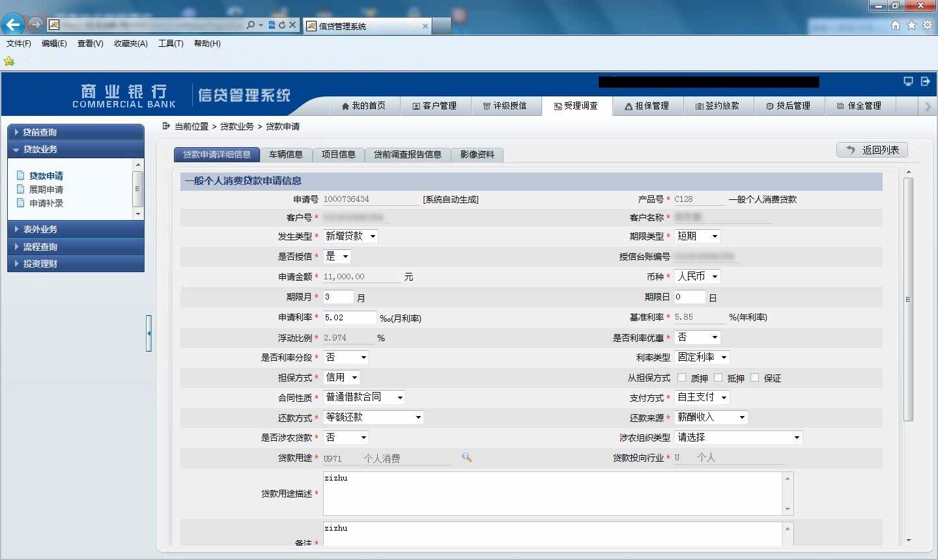Click the browser forward arrow
The image size is (938, 560).
(x=36, y=25)
